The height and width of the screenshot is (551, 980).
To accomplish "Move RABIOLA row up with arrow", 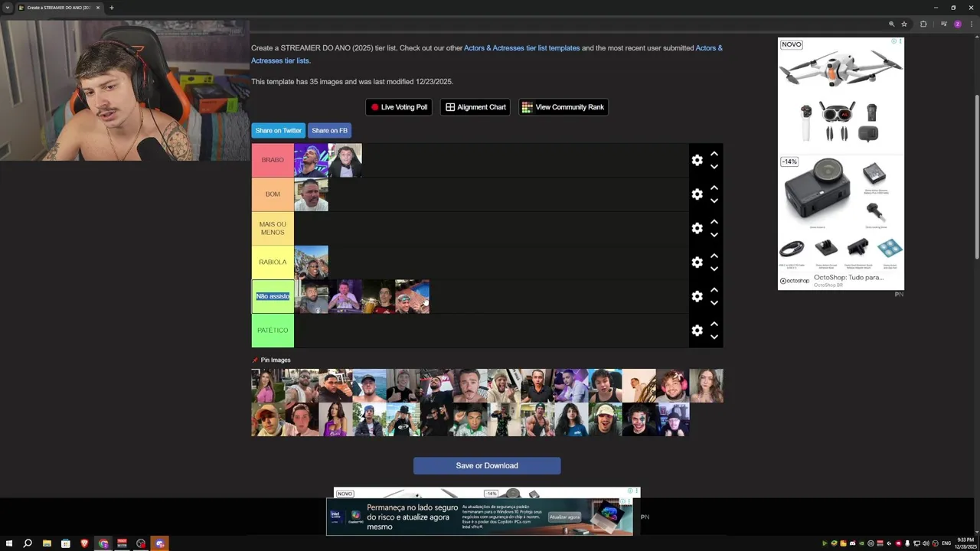I will [714, 256].
